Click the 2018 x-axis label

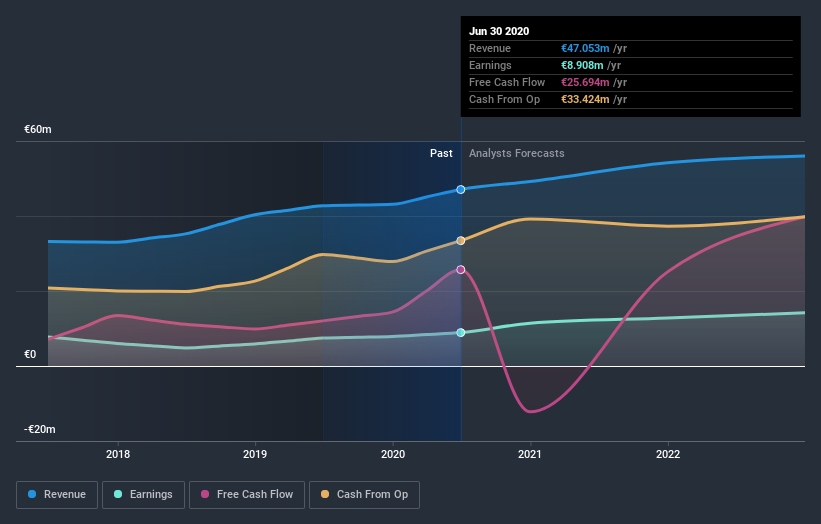118,454
